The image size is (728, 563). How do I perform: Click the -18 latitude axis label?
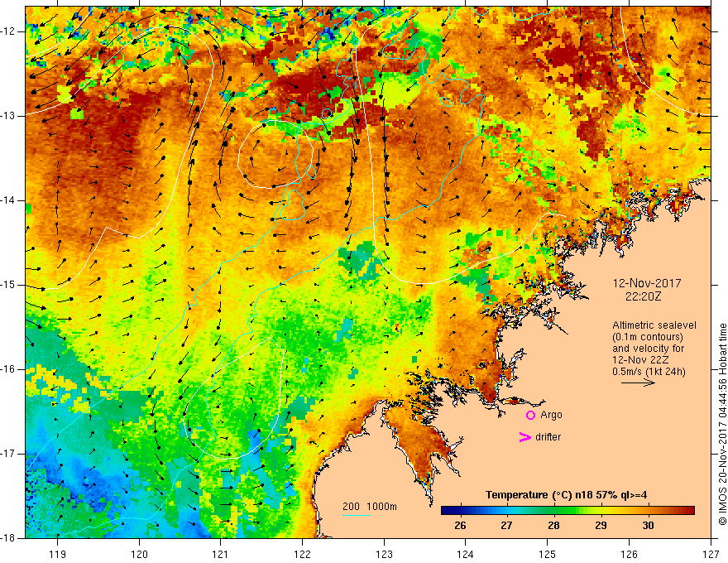point(8,538)
